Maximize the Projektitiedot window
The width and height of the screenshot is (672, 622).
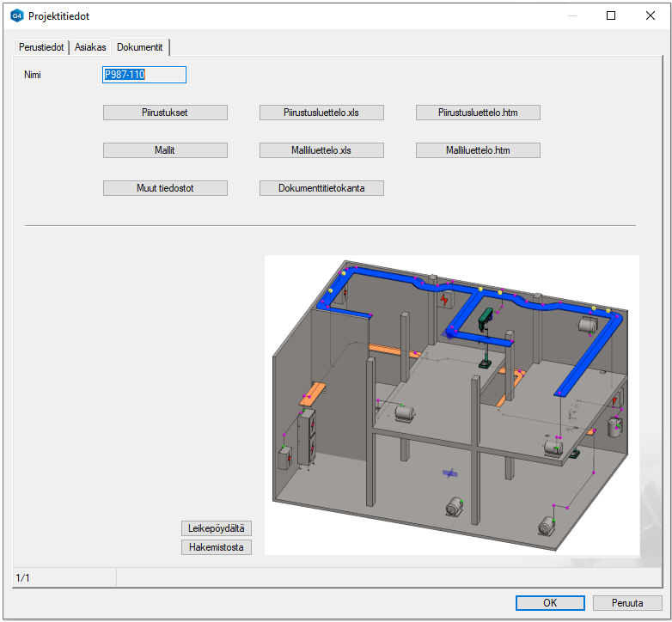coord(611,15)
